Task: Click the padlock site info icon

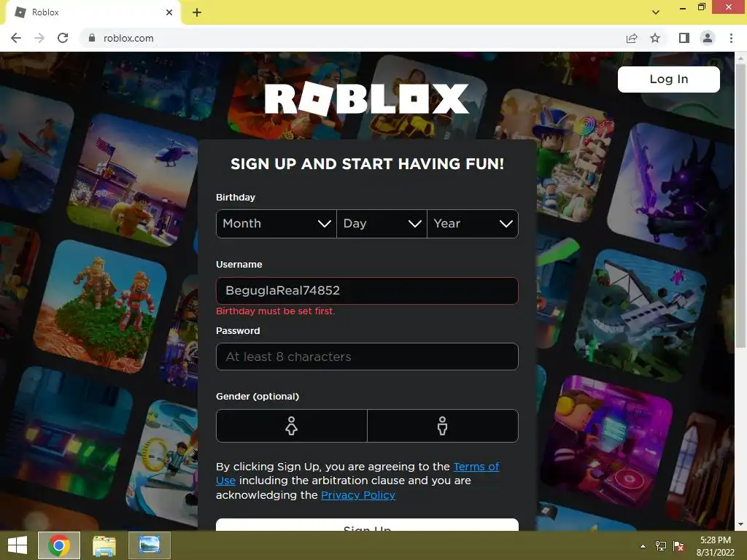Action: pos(92,38)
